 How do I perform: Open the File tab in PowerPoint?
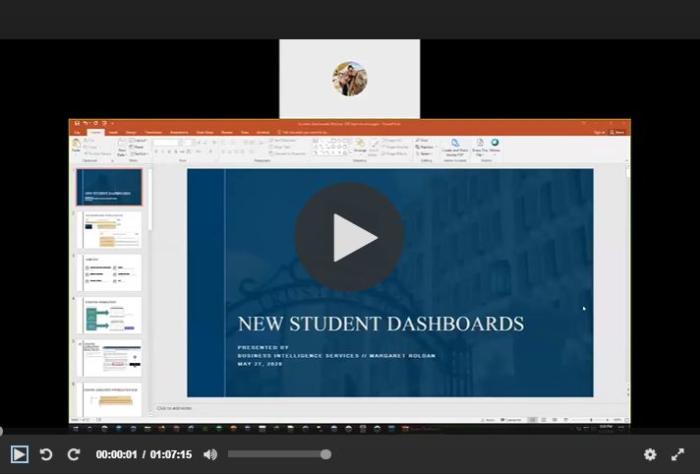coord(77,133)
